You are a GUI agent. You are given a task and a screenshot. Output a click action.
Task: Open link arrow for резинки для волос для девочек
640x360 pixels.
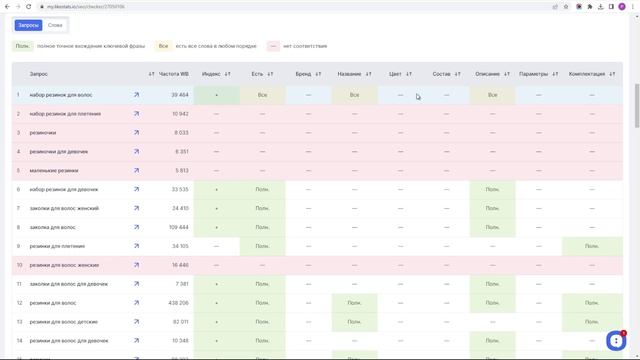coord(136,341)
